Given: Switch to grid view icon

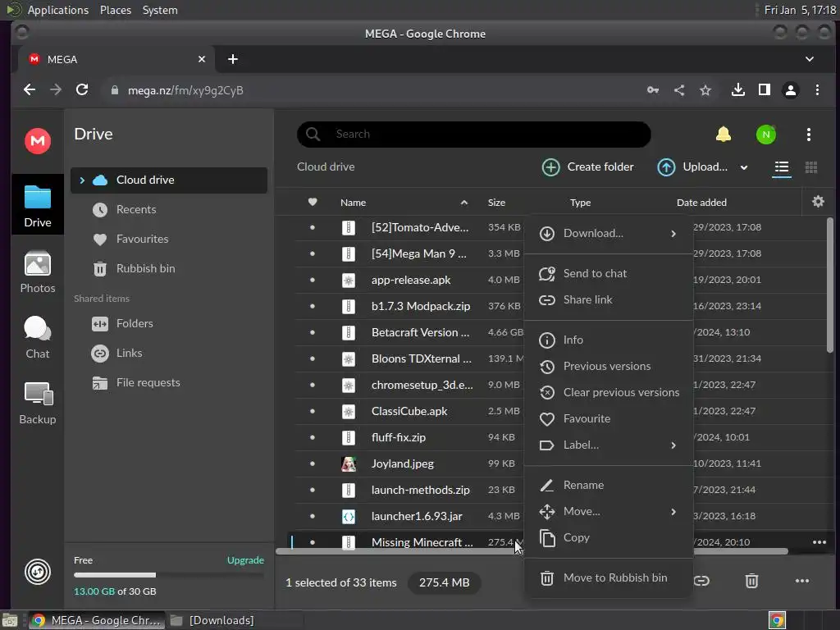Looking at the screenshot, I should [x=811, y=167].
